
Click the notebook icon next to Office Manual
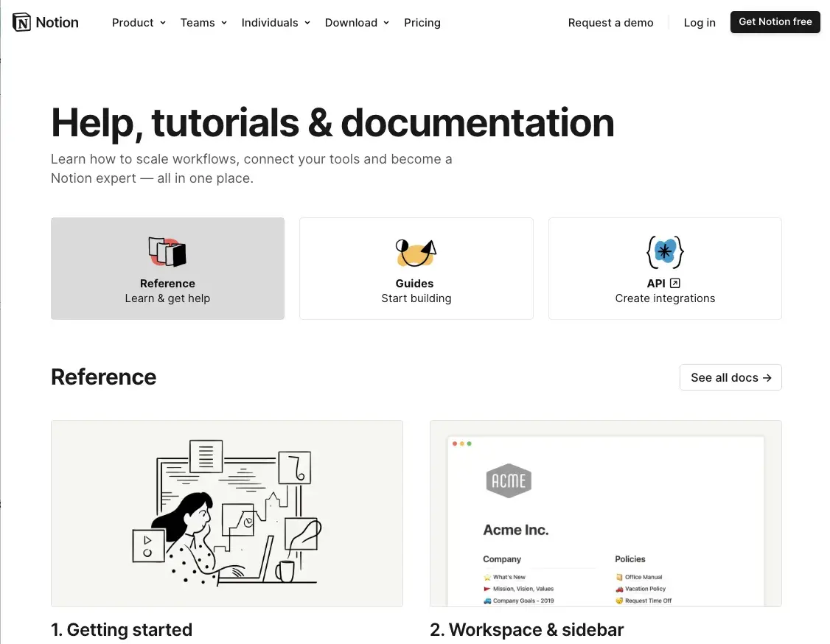618,576
